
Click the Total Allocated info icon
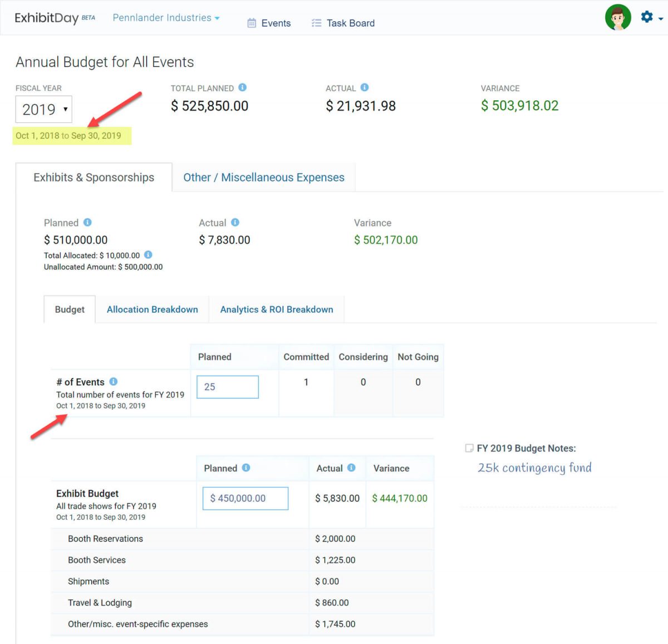pos(148,255)
